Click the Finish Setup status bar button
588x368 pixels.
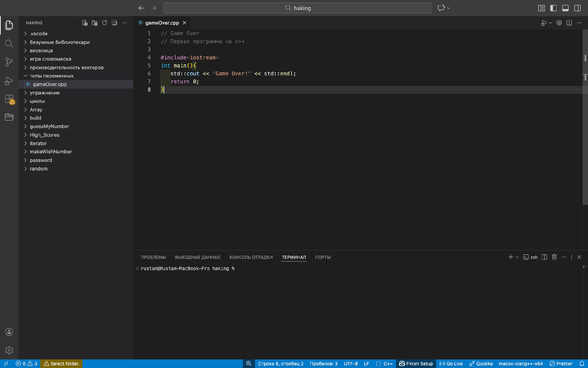pyautogui.click(x=416, y=364)
